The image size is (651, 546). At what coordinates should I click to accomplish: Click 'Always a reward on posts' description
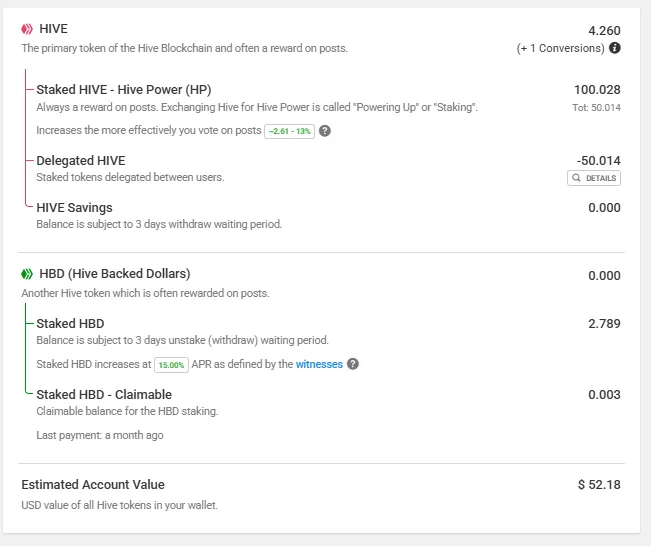[x=257, y=107]
